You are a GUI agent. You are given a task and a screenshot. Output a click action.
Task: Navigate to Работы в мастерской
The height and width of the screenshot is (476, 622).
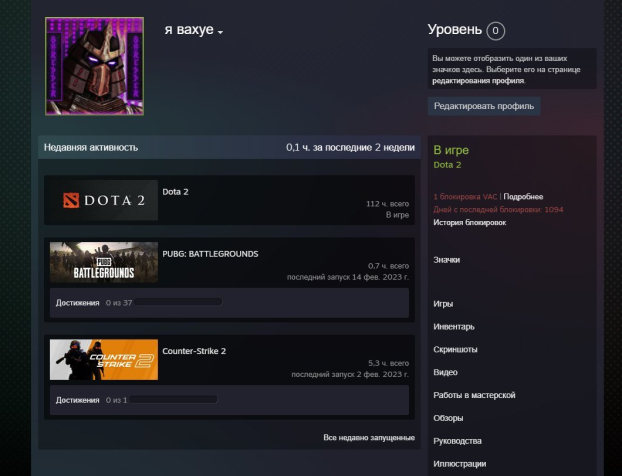(x=474, y=395)
